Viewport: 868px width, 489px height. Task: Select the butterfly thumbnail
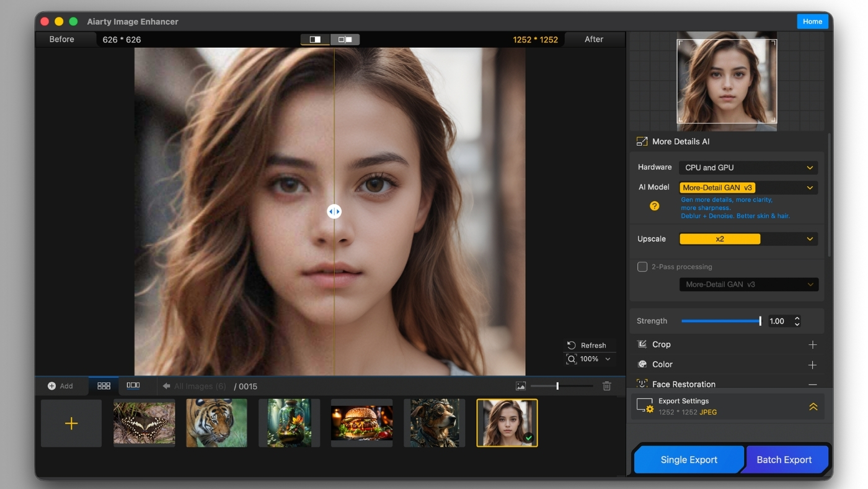pyautogui.click(x=144, y=423)
